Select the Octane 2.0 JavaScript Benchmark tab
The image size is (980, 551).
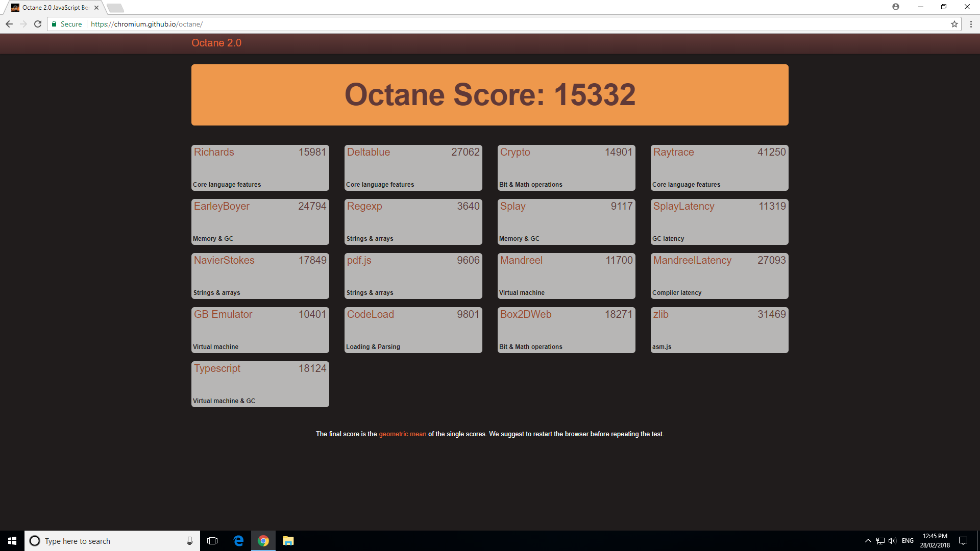coord(55,8)
